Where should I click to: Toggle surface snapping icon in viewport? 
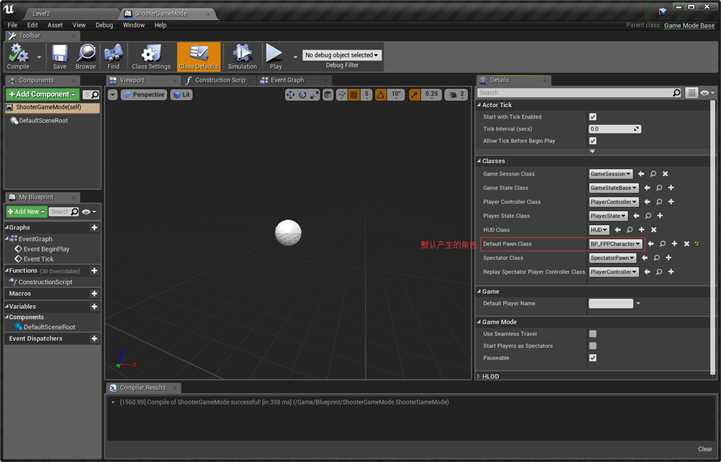pyautogui.click(x=341, y=95)
